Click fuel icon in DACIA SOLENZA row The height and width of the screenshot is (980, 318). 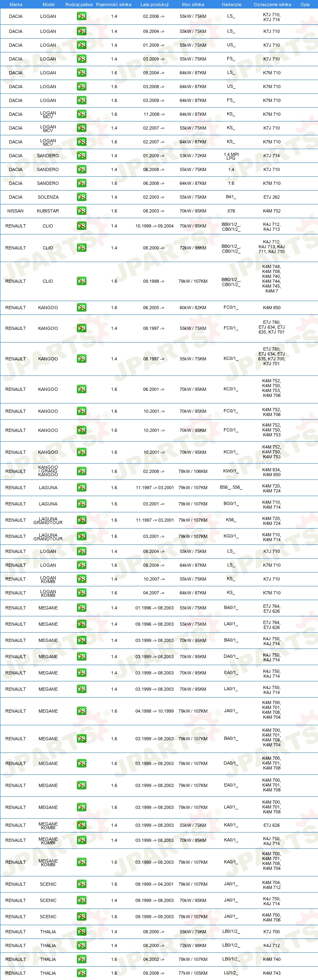81,197
